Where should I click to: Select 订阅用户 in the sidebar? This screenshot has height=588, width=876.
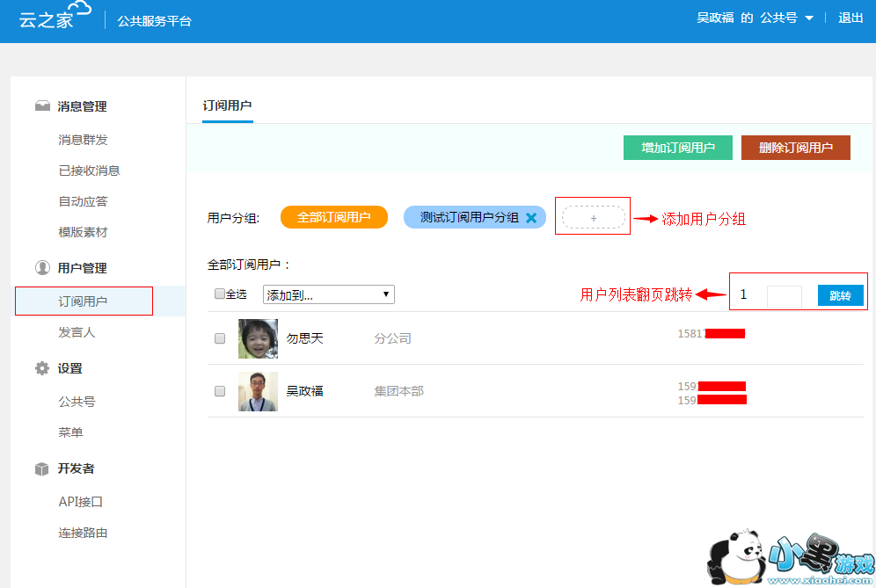[x=83, y=301]
